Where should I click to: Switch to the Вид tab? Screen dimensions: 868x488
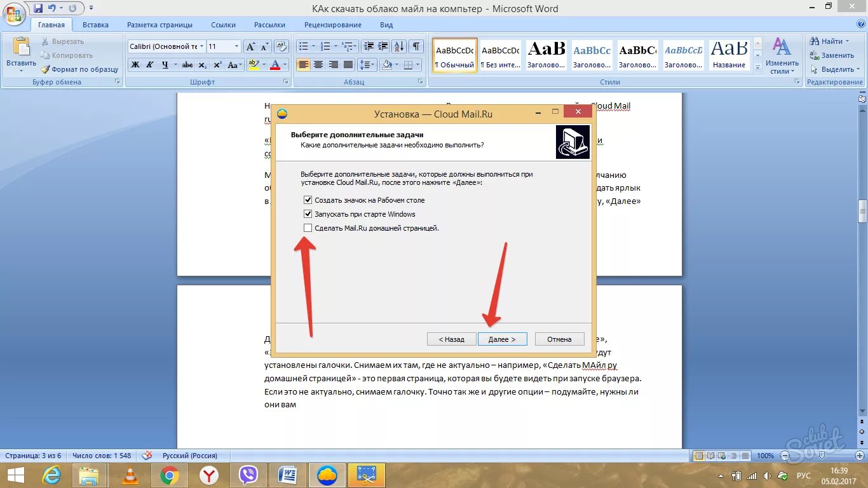click(386, 25)
